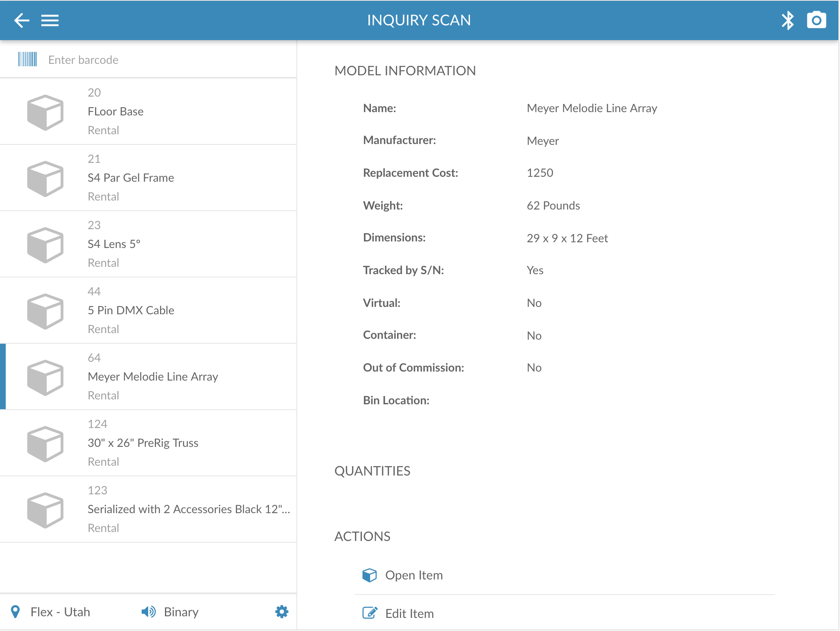Choose the S4 Lens 5° entry

click(x=148, y=244)
